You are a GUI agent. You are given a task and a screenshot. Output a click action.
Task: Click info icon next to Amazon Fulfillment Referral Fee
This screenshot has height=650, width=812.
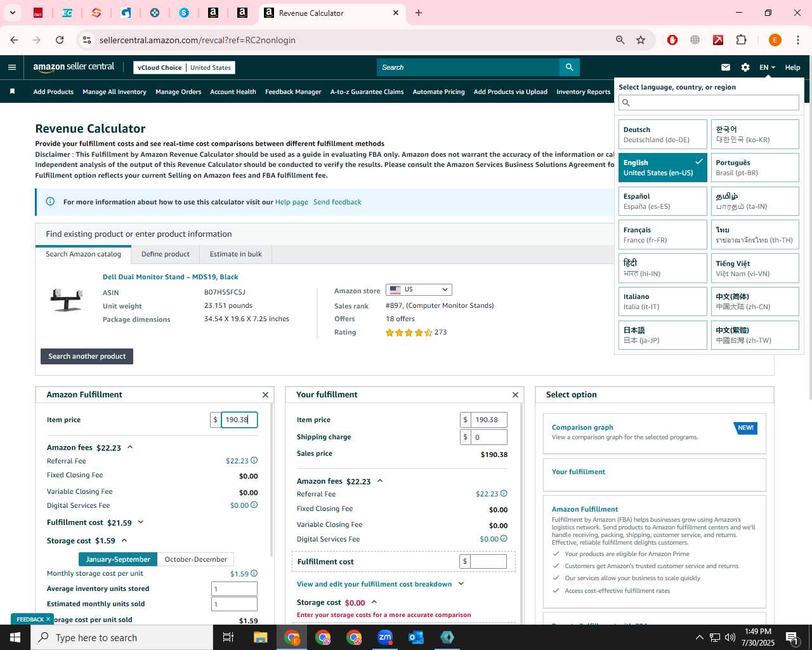(x=254, y=461)
